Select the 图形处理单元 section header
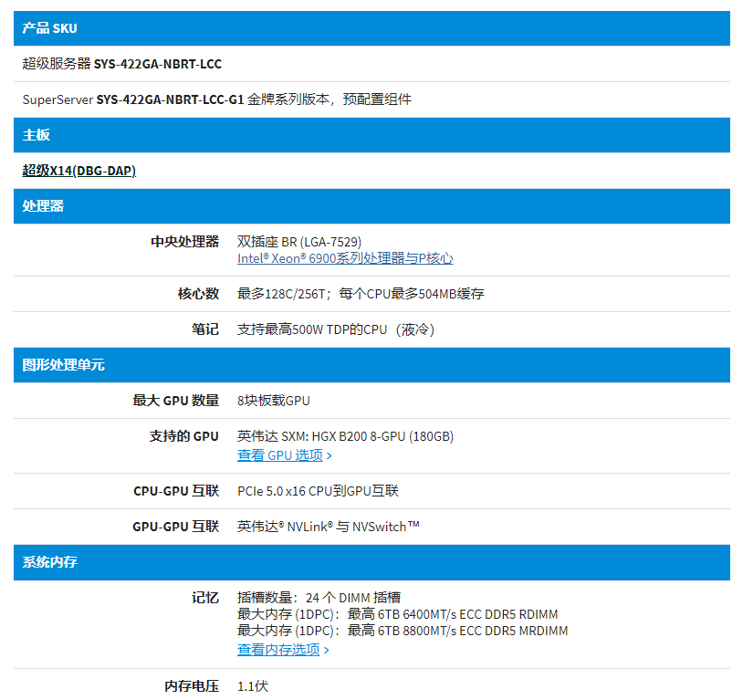Image resolution: width=743 pixels, height=700 pixels. pyautogui.click(x=64, y=365)
